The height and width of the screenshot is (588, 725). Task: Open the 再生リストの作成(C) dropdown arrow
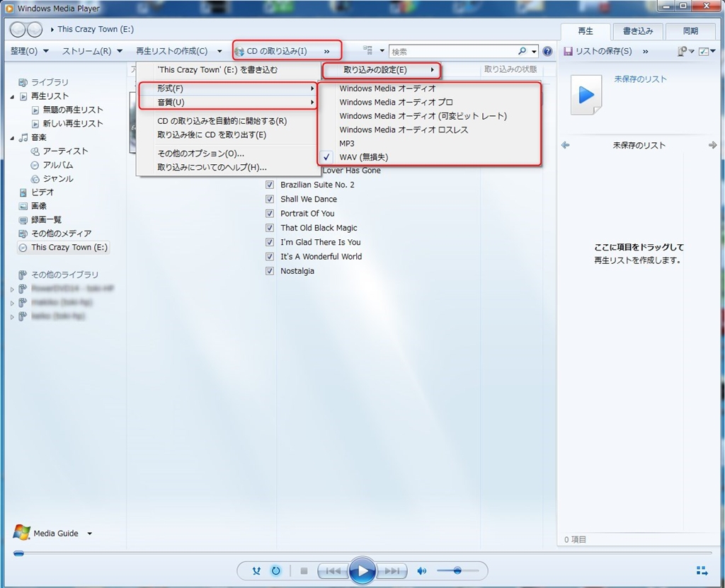click(219, 51)
